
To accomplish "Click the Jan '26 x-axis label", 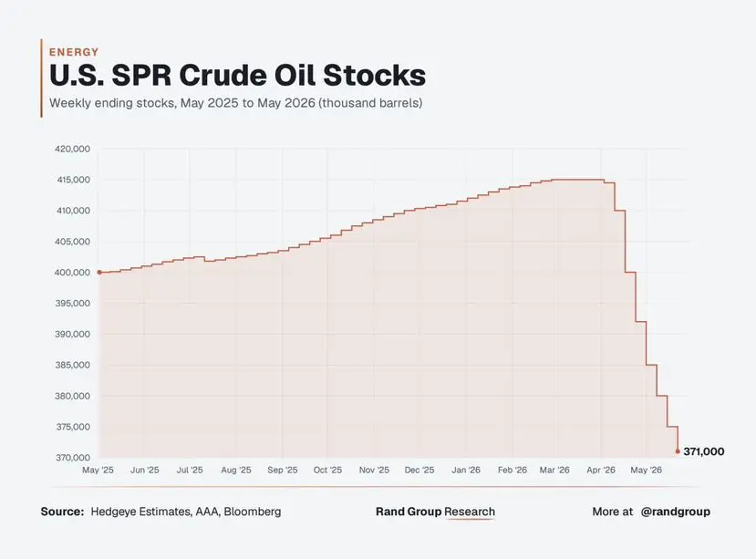I will click(x=466, y=470).
